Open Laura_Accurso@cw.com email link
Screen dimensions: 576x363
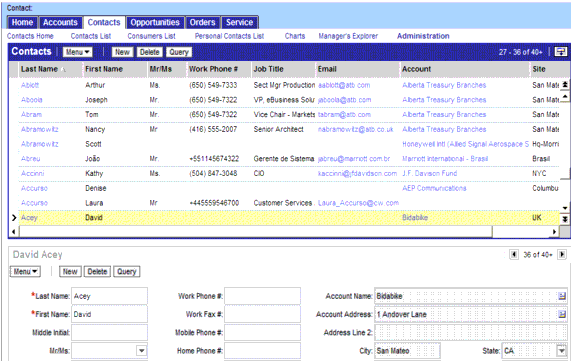coord(358,203)
